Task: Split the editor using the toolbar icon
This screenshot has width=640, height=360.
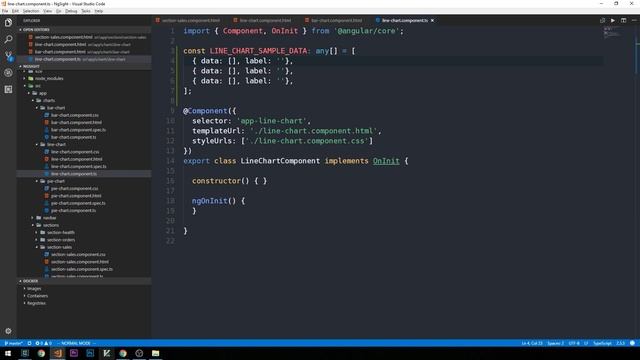Action: (623, 20)
